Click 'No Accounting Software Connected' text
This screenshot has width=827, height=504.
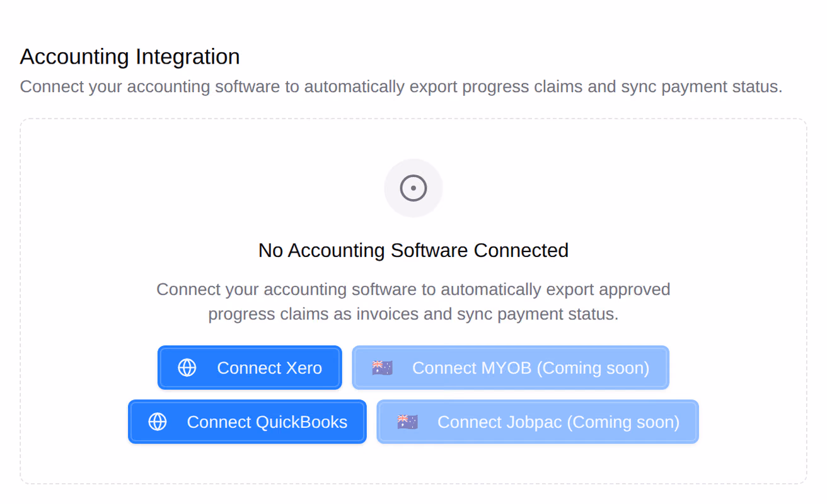pyautogui.click(x=413, y=250)
